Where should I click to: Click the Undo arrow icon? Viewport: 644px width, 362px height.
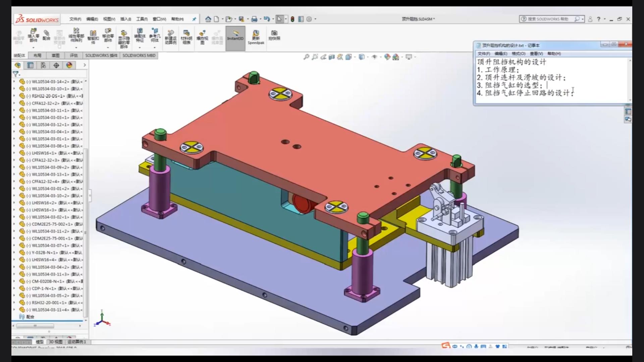(267, 19)
